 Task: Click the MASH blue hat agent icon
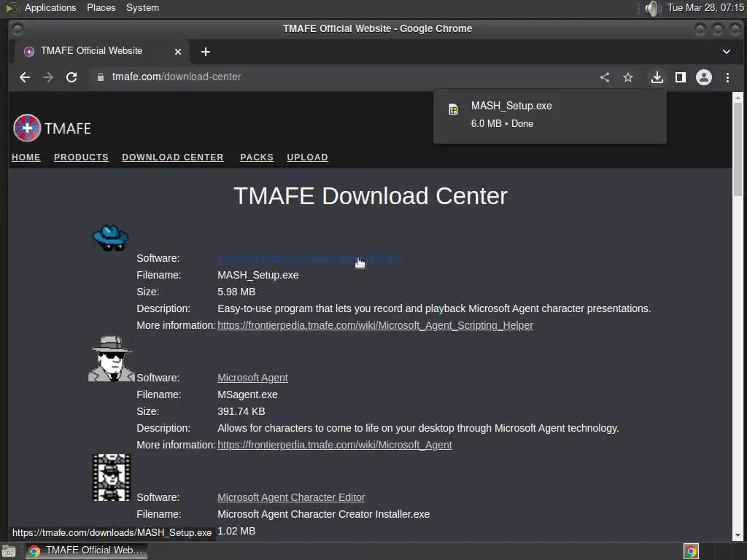point(111,238)
